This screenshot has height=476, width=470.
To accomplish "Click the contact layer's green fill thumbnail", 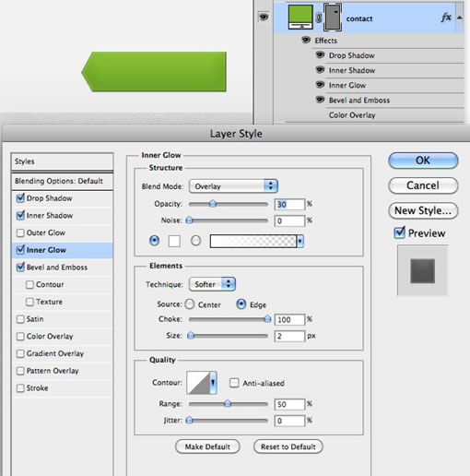I will click(x=300, y=18).
